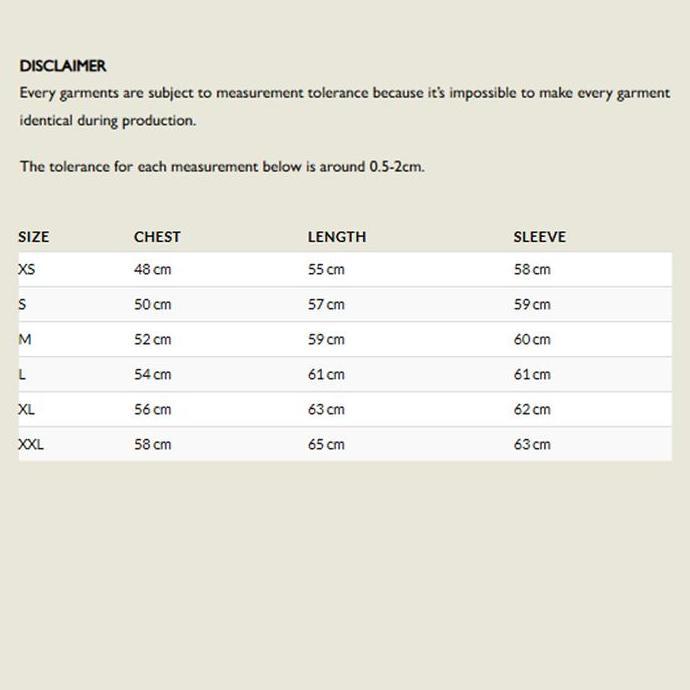This screenshot has height=690, width=690.
Task: Click the XS size row label
Action: [x=26, y=269]
